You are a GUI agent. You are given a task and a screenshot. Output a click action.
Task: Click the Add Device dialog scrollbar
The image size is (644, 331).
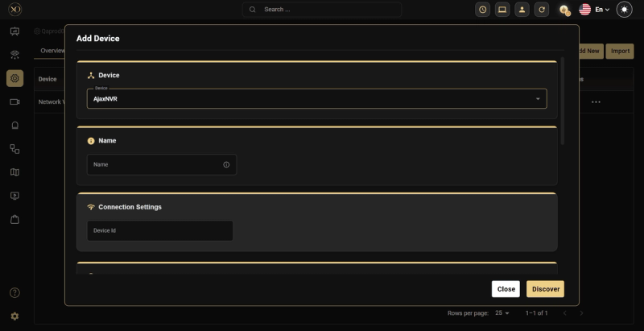[x=562, y=101]
